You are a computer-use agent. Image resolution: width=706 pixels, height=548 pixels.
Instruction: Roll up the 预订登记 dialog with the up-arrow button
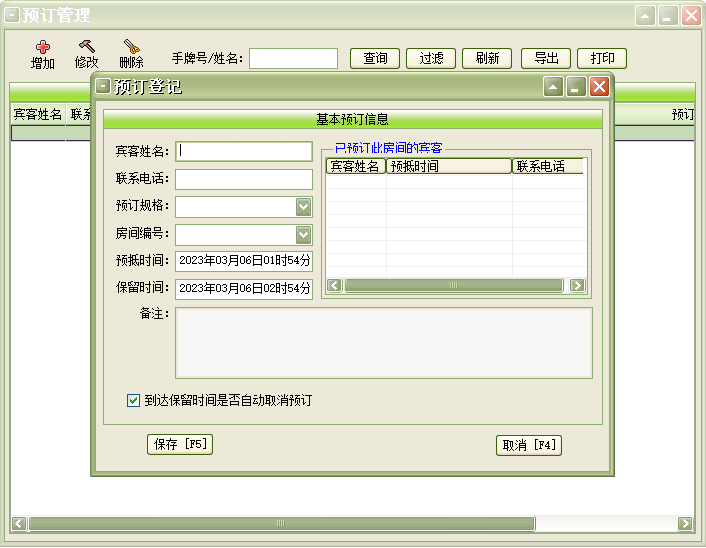pos(553,86)
